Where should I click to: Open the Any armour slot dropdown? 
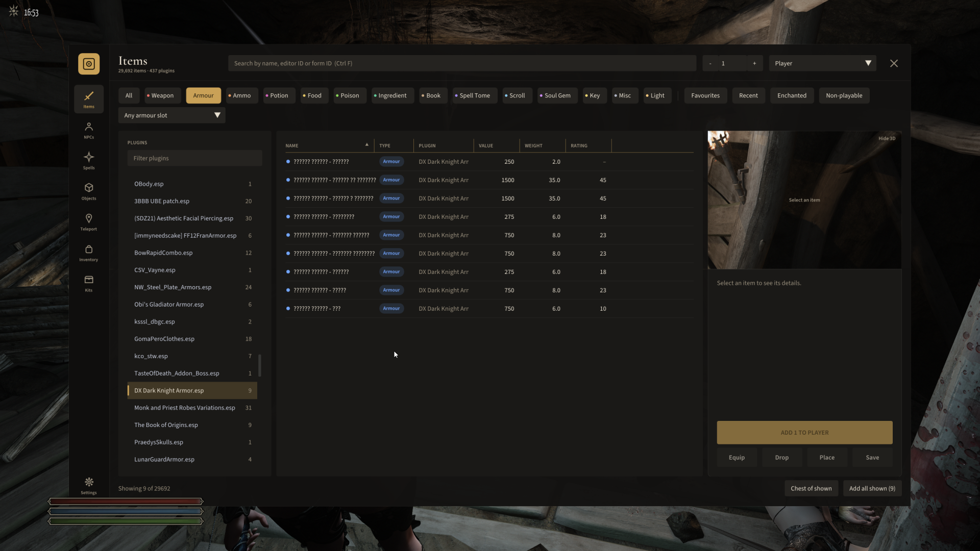(x=171, y=115)
